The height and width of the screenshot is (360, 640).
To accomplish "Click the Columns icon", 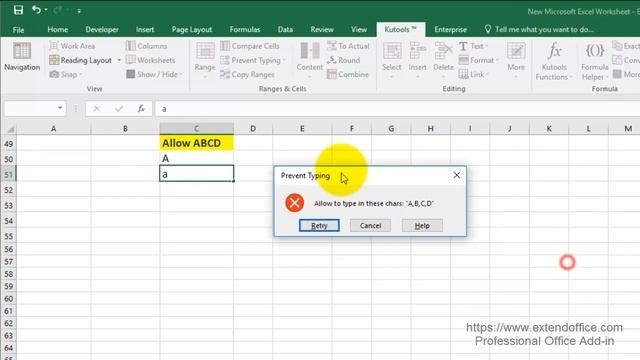I will coord(130,46).
